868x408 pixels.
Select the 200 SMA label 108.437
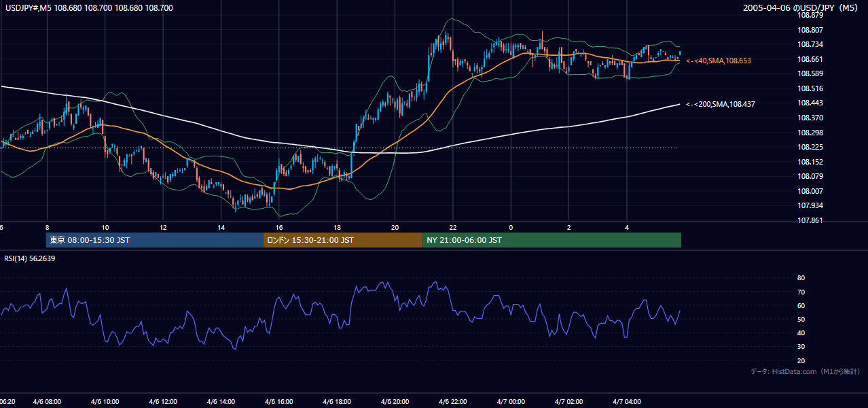(x=721, y=104)
